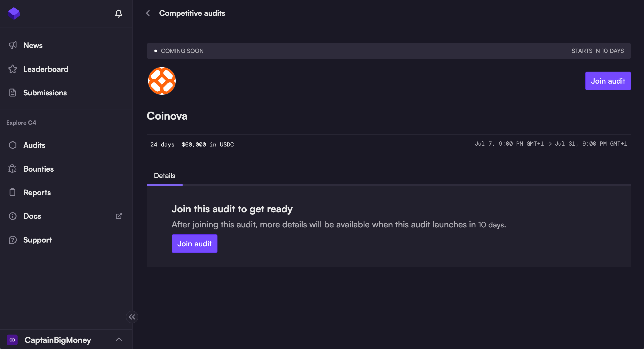Click the News megaphone icon
This screenshot has width=644, height=349.
12,45
